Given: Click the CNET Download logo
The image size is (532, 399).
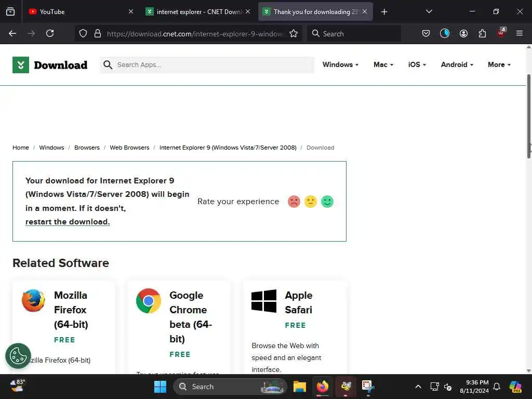Looking at the screenshot, I should coord(50,65).
